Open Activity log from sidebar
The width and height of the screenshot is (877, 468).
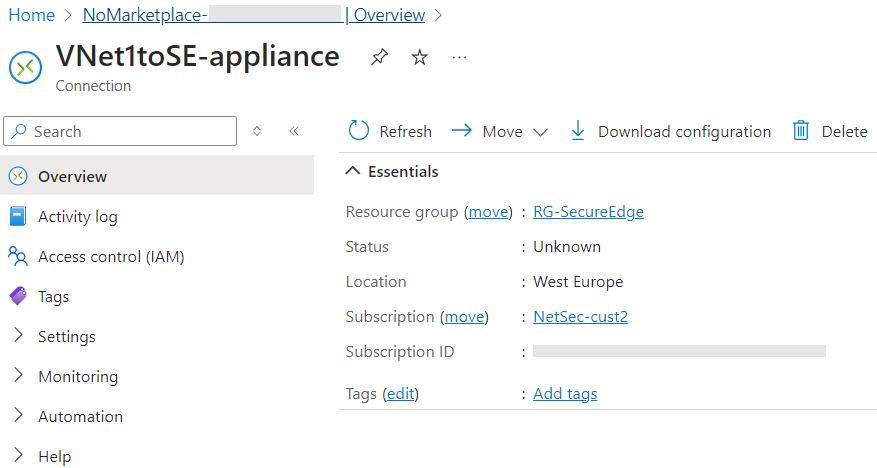coord(77,217)
